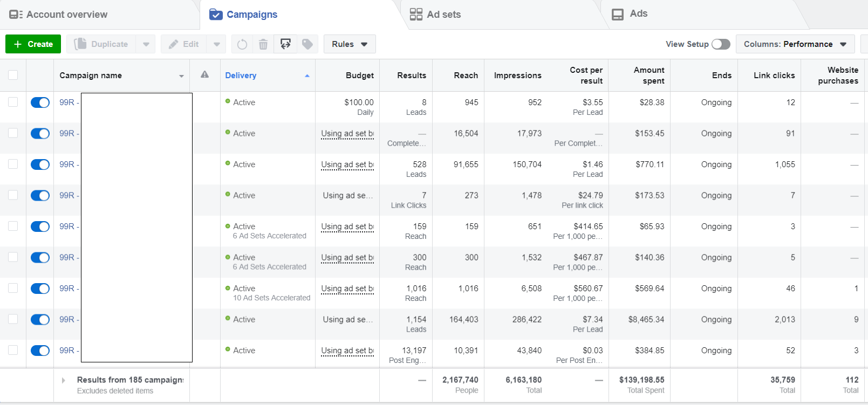Click the Campaign name column header
Viewport: 868px width, 405px height.
point(91,75)
